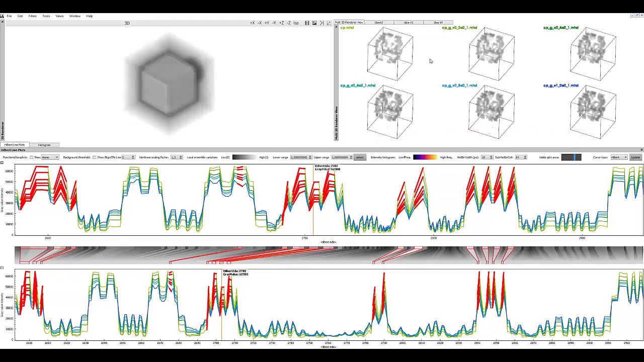Click the vertical 3D Renderer side label
Viewport: 644px width, 362px height.
[x=2, y=131]
